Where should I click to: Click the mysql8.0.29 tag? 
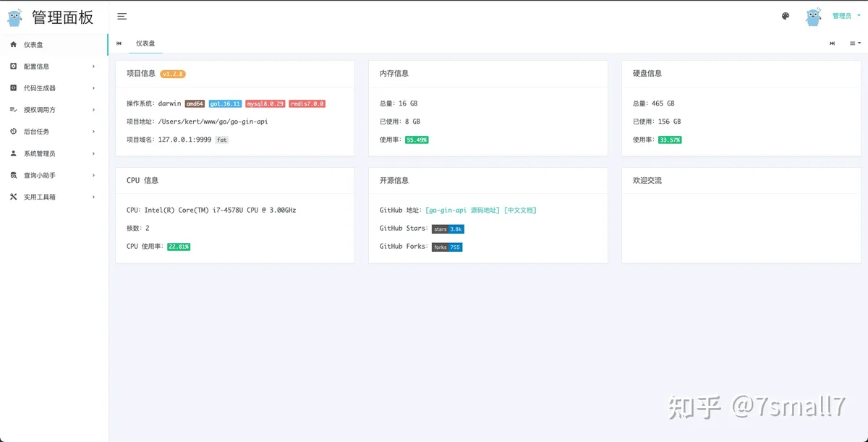265,103
